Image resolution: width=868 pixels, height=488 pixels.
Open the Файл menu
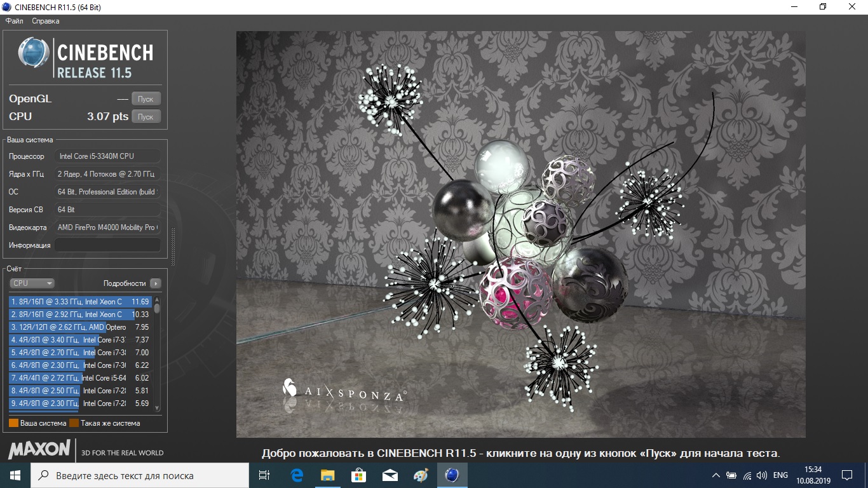pyautogui.click(x=14, y=21)
